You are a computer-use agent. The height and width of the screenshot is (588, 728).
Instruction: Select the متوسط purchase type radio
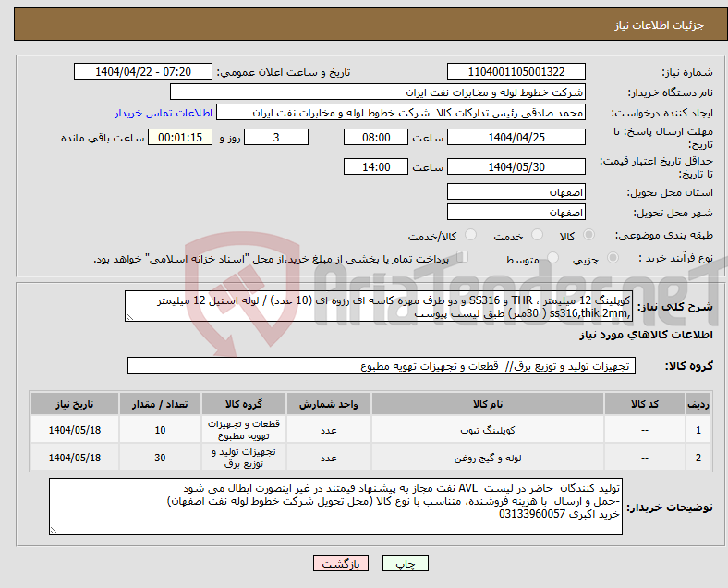click(552, 258)
